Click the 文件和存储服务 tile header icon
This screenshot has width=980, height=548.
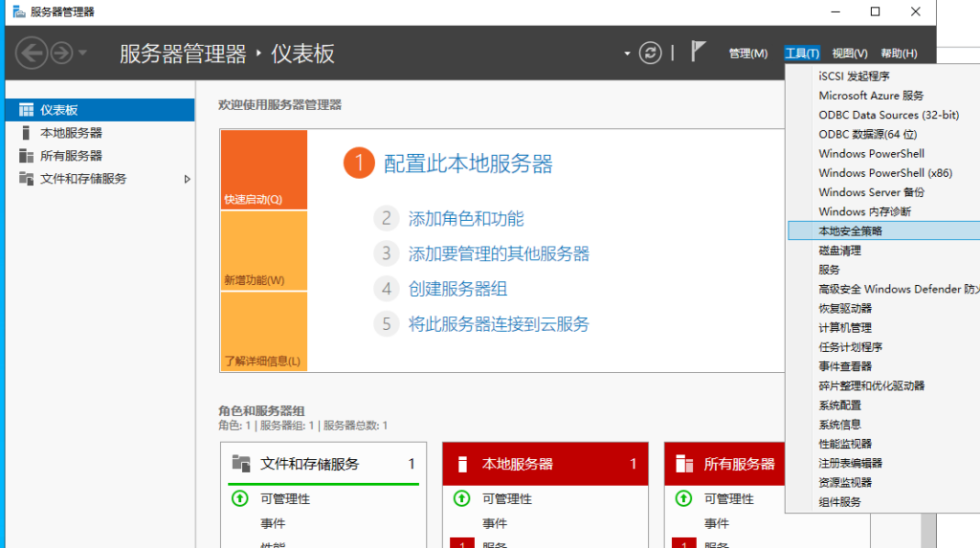click(x=241, y=464)
